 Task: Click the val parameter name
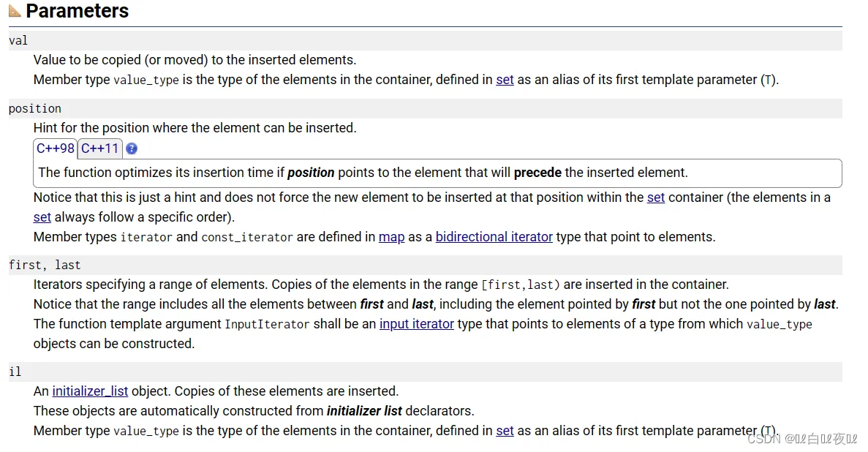(18, 41)
